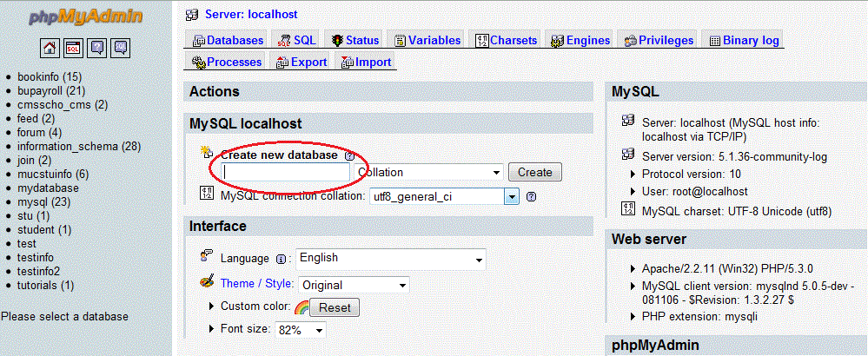Screen dimensions: 868x356
Task: Open the Binary log tab
Action: (744, 40)
